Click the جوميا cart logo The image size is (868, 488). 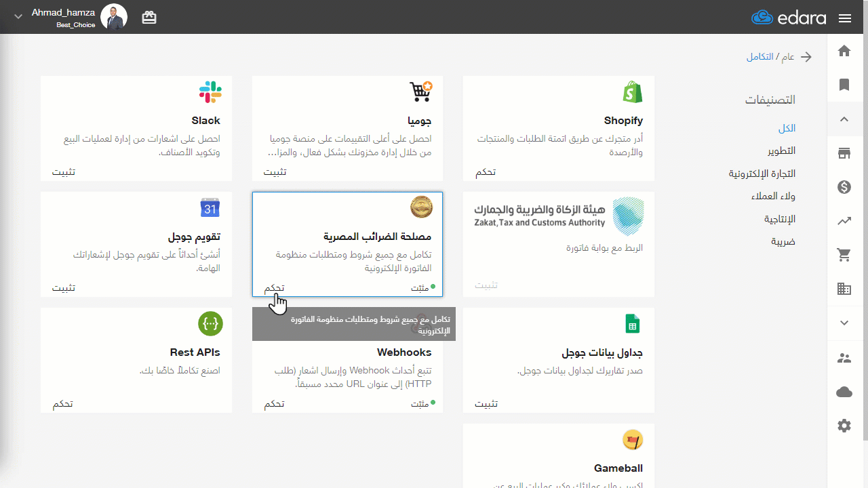point(421,91)
